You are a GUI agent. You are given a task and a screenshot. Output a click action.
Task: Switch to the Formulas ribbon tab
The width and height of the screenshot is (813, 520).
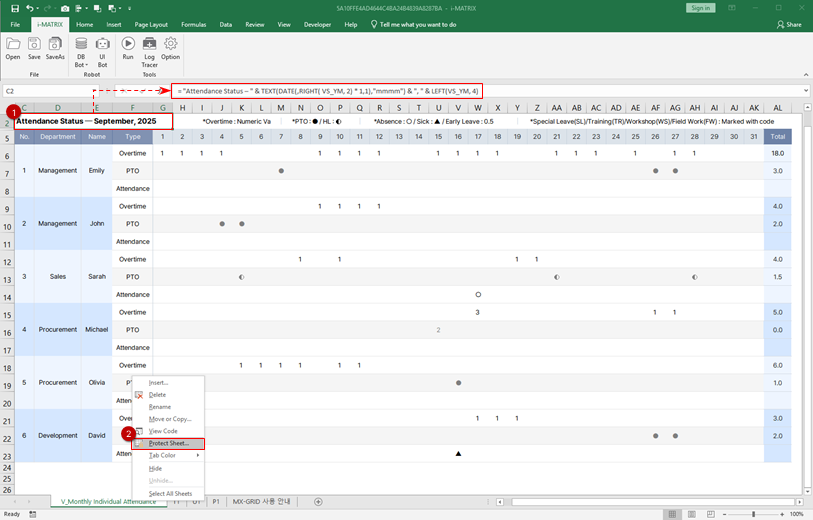[194, 24]
